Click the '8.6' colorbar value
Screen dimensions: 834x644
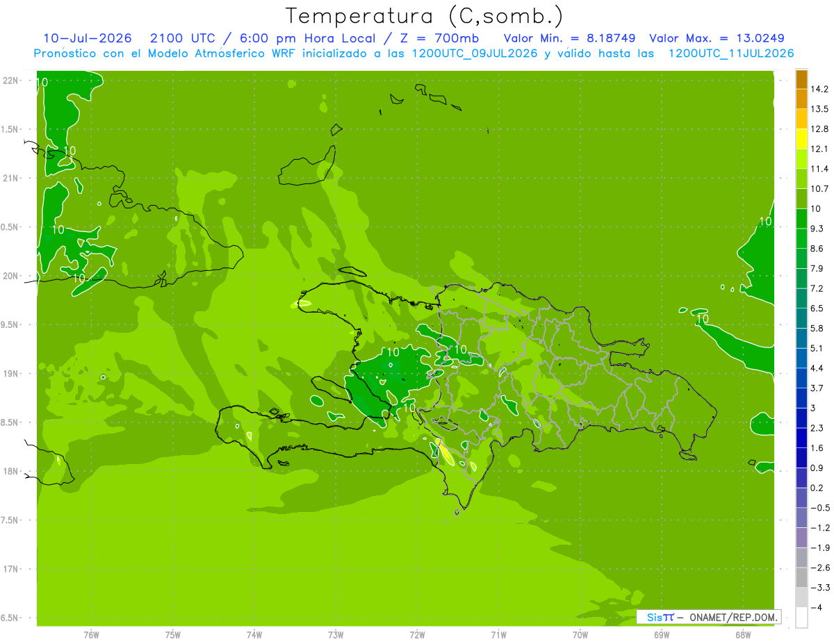click(x=817, y=248)
